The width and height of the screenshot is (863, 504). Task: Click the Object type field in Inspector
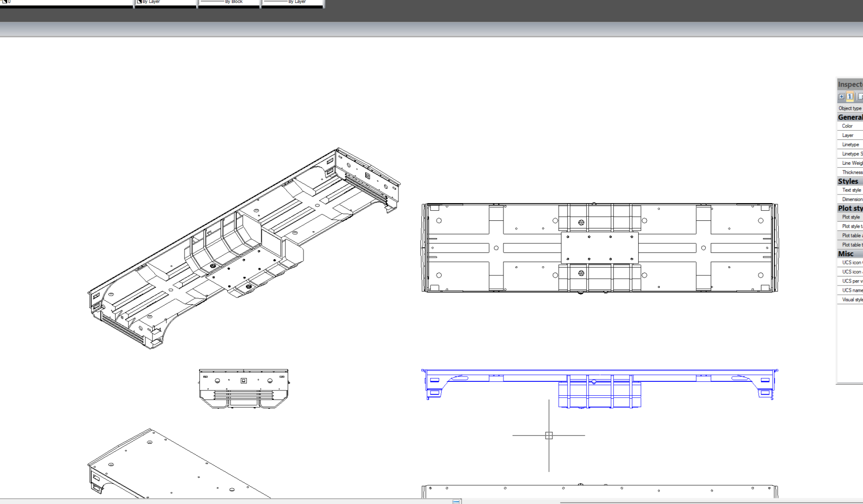[x=850, y=108]
